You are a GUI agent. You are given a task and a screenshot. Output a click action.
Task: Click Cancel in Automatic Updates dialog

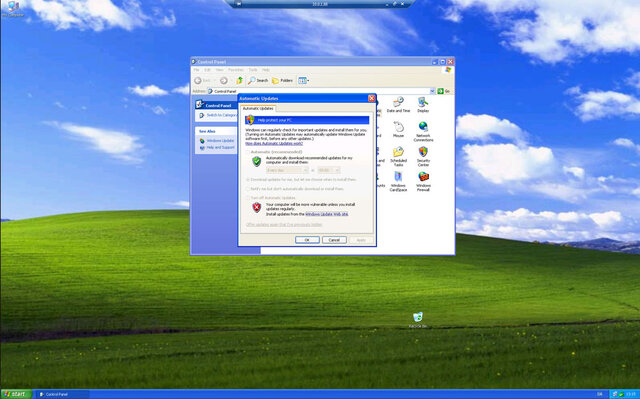[334, 240]
